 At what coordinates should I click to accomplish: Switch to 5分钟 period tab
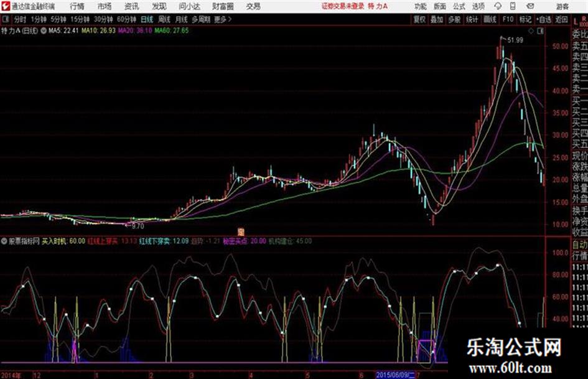[58, 19]
